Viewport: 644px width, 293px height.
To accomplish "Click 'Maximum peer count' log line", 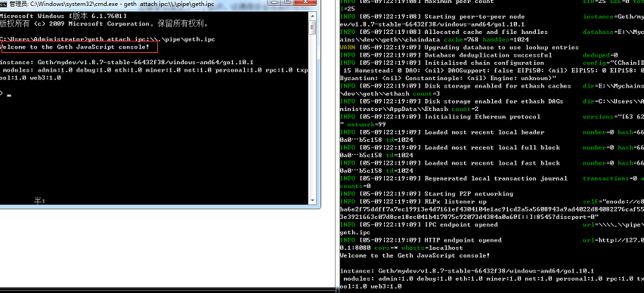I will [x=460, y=2].
